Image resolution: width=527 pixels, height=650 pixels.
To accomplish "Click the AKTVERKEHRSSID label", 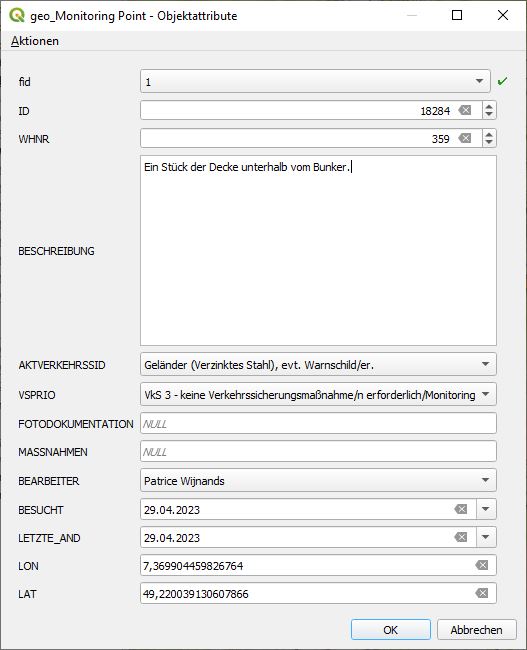I will (62, 365).
